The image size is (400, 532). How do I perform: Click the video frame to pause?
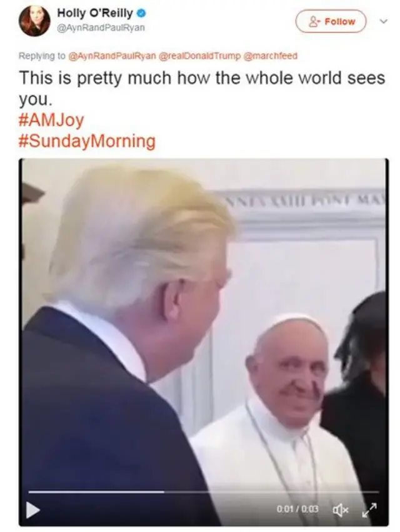tap(204, 322)
